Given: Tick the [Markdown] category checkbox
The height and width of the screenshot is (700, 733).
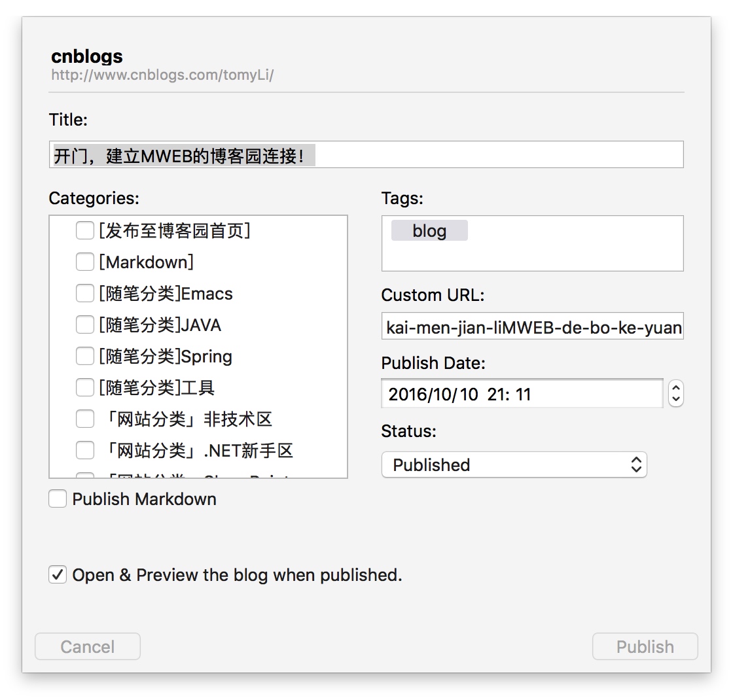Looking at the screenshot, I should coord(84,262).
